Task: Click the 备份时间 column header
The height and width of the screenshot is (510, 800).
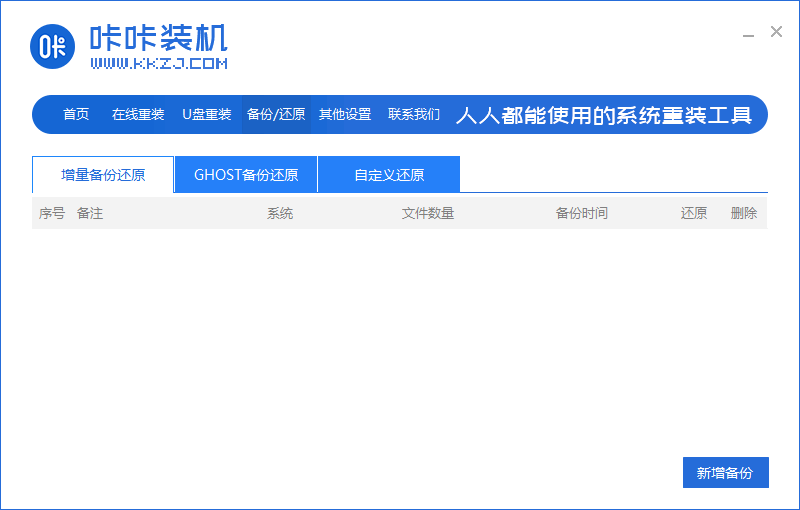Action: [582, 213]
